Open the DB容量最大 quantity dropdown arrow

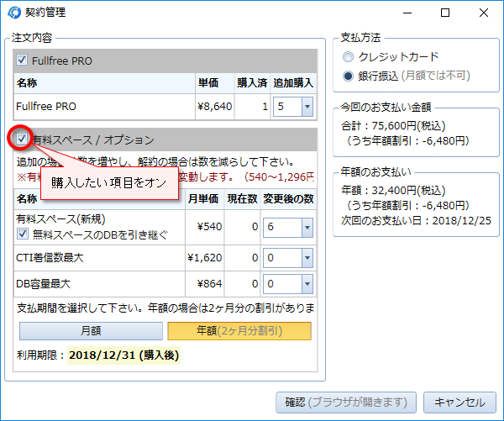pyautogui.click(x=307, y=284)
